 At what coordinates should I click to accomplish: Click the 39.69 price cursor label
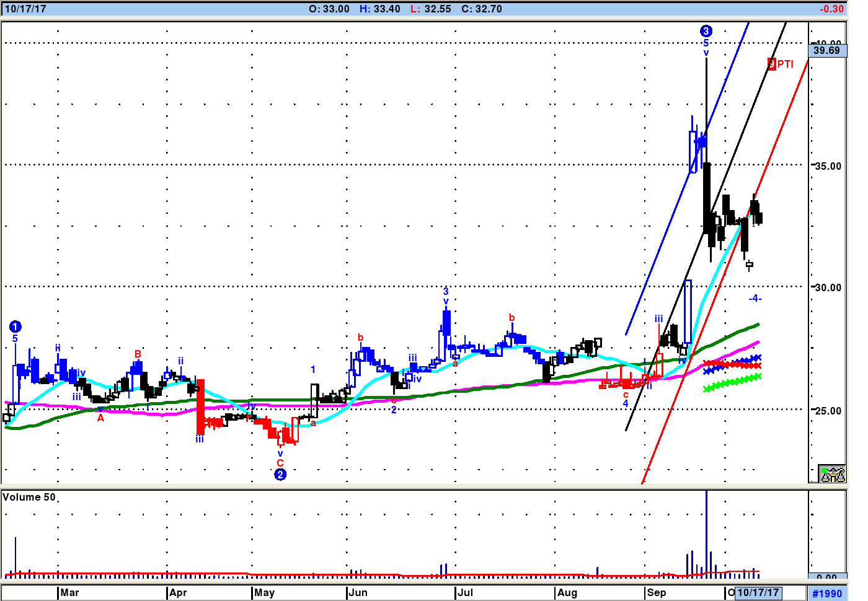827,51
